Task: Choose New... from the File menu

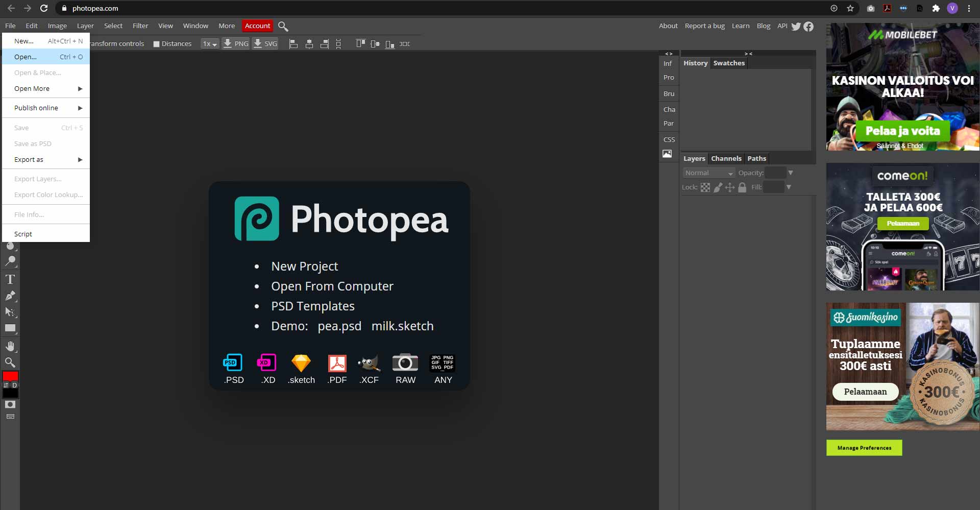Action: pyautogui.click(x=46, y=41)
